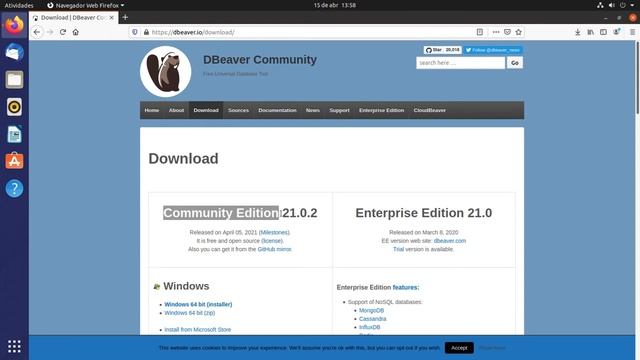Download Windows 64 bit installer
The height and width of the screenshot is (360, 640).
[198, 304]
